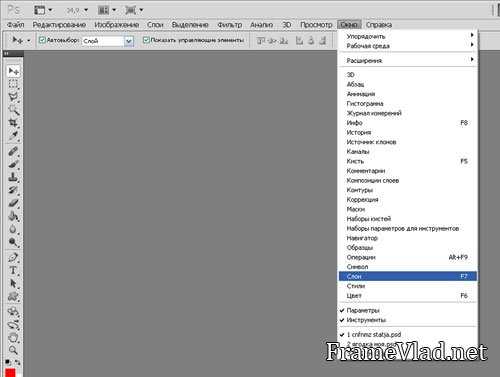Select the Crop tool

(x=13, y=123)
